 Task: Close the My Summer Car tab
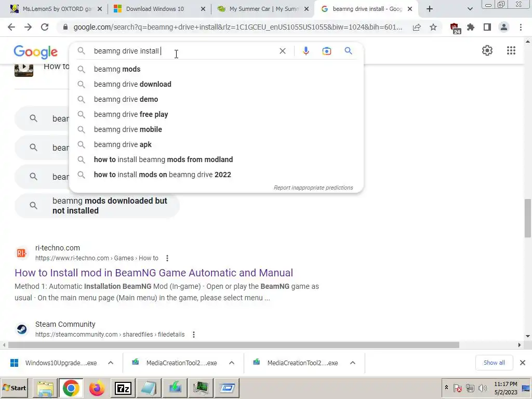pos(307,9)
